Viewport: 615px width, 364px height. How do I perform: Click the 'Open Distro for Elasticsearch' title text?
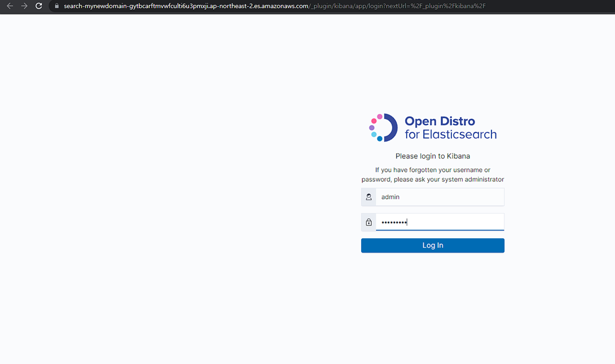[451, 127]
